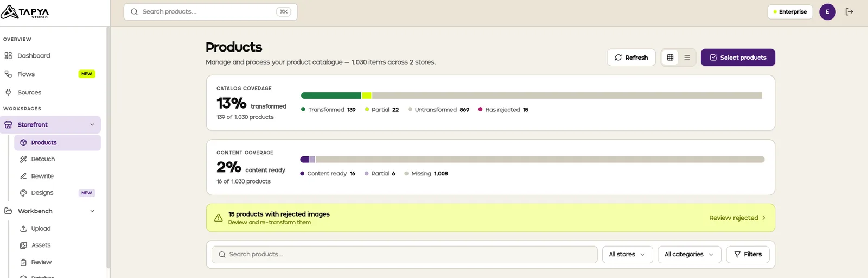
Task: Click the Flows icon
Action: click(x=8, y=74)
